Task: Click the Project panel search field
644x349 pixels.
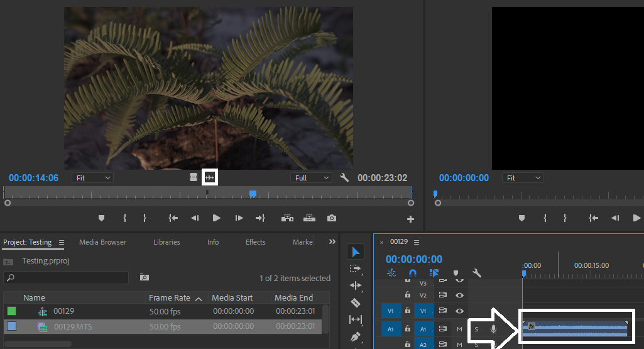Action: 66,277
